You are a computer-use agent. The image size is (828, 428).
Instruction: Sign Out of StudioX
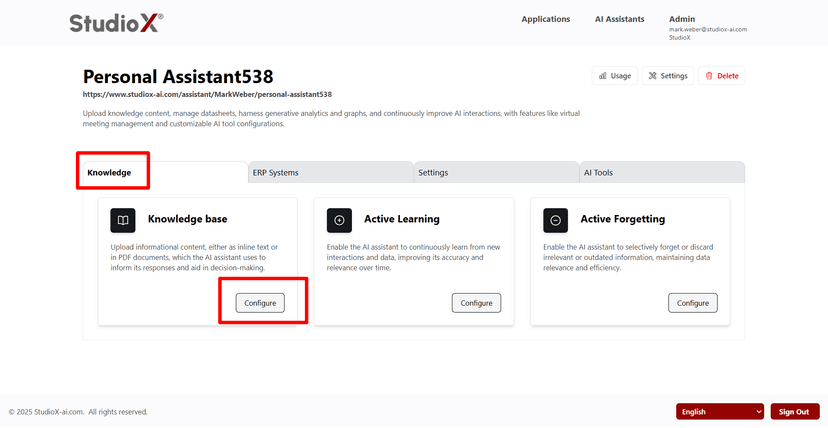coord(795,412)
